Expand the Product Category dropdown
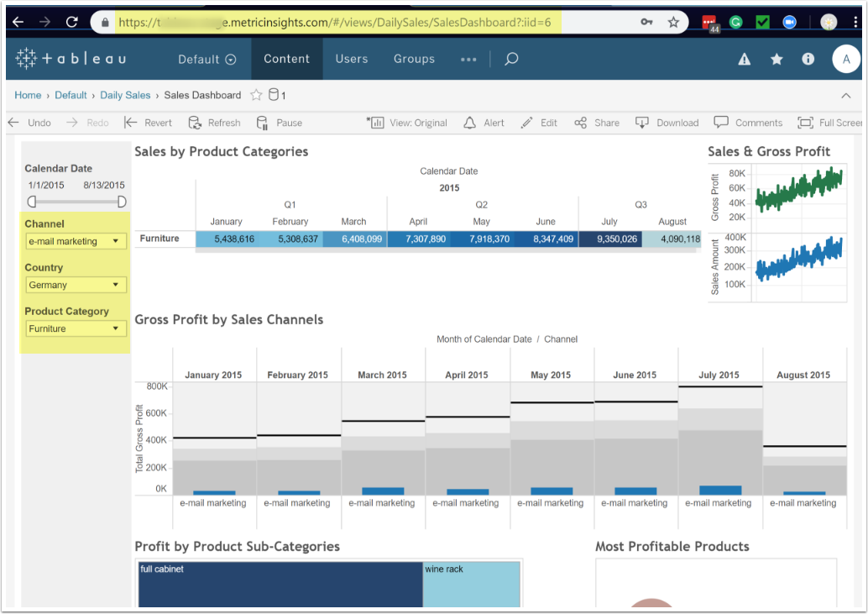 click(x=76, y=328)
